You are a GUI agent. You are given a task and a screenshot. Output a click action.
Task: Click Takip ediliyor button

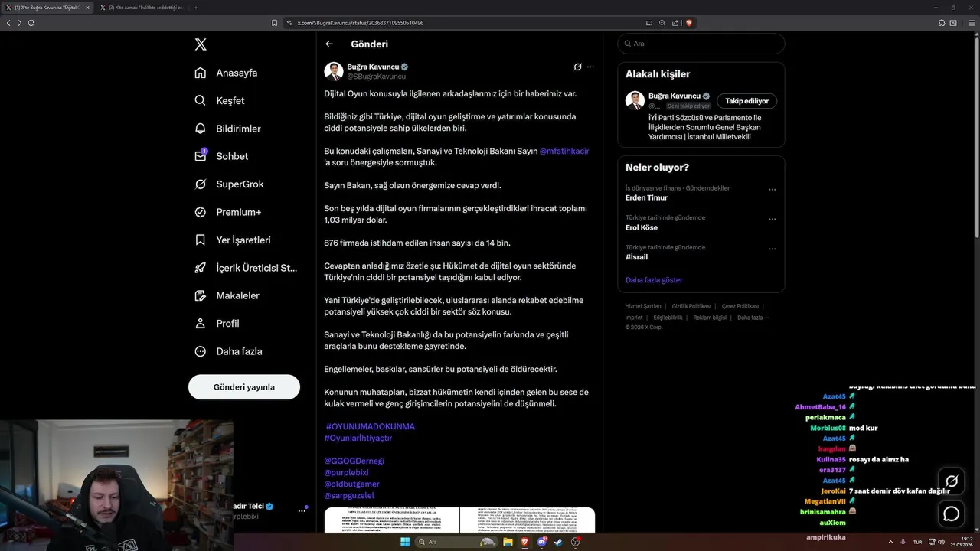tap(746, 101)
